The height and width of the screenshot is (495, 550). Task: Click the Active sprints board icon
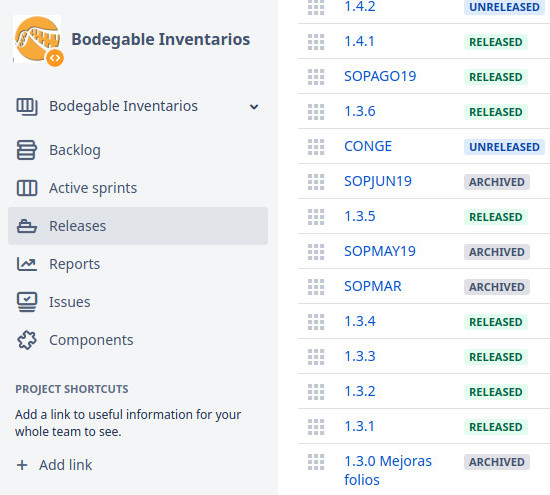pos(27,188)
